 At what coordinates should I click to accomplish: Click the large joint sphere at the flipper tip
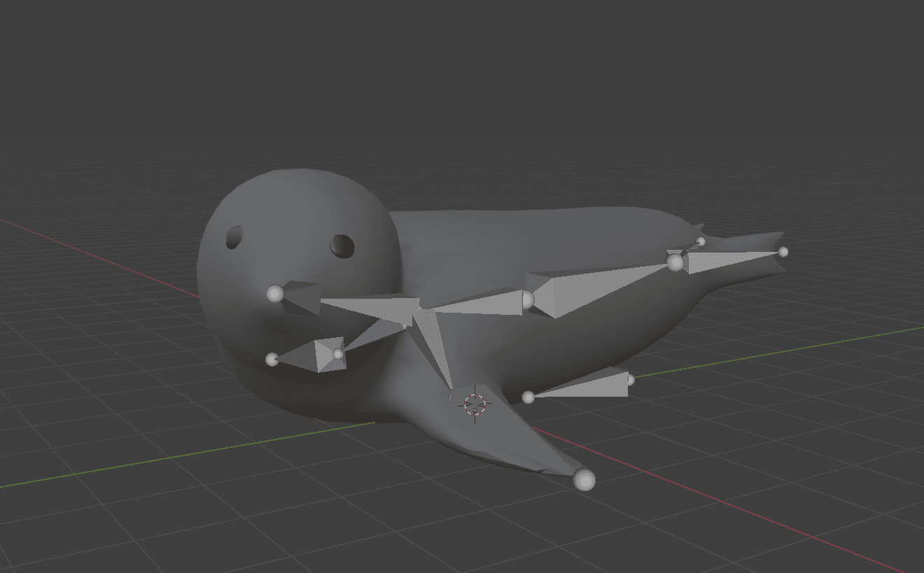(x=584, y=480)
